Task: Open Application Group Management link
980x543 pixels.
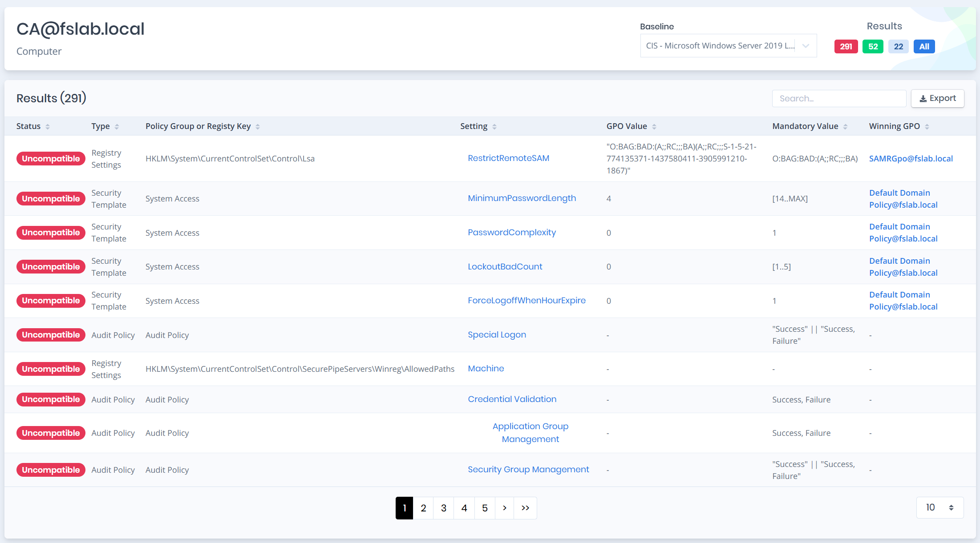Action: 530,433
